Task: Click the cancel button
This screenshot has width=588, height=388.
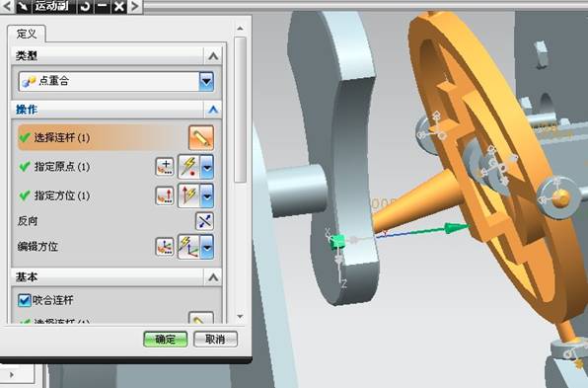Action: coord(215,340)
